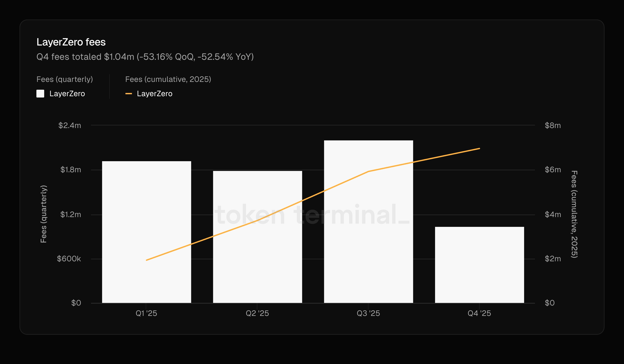Image resolution: width=624 pixels, height=364 pixels.
Task: Click the white LayerZero quarterly legend swatch
Action: click(x=40, y=94)
